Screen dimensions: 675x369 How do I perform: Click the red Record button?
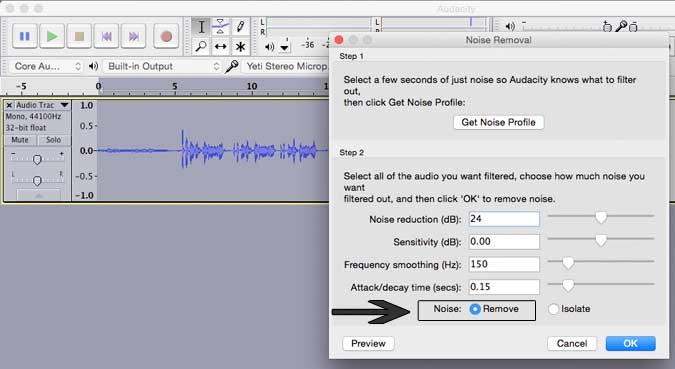pos(166,36)
